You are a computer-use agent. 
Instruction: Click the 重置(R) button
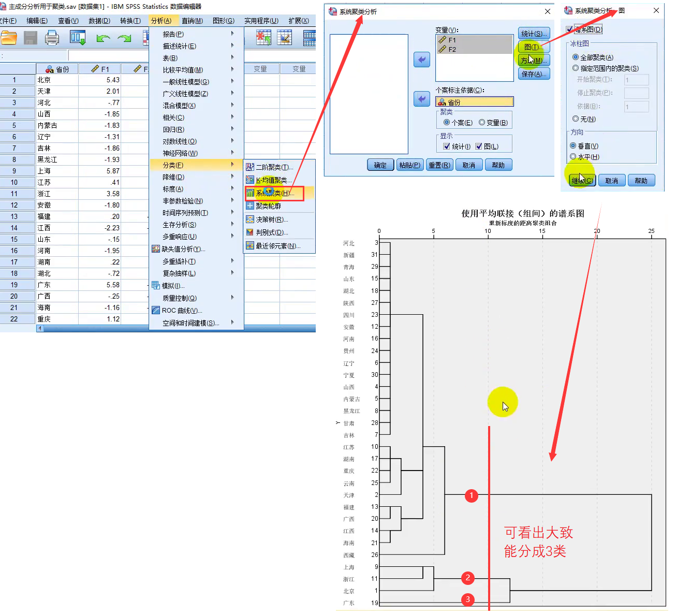point(439,165)
